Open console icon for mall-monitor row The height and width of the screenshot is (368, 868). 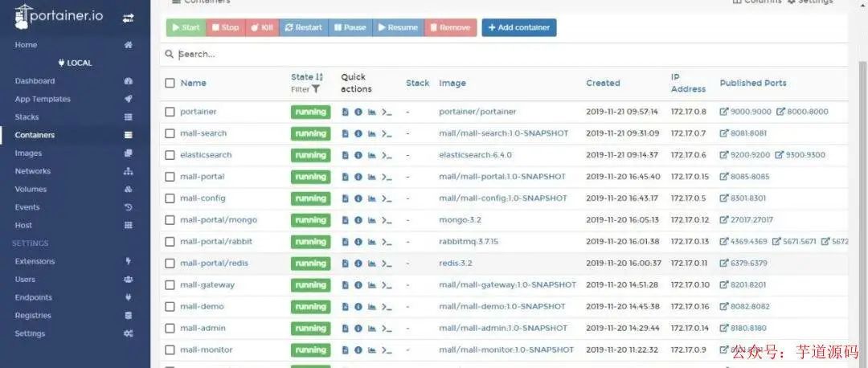click(x=387, y=350)
